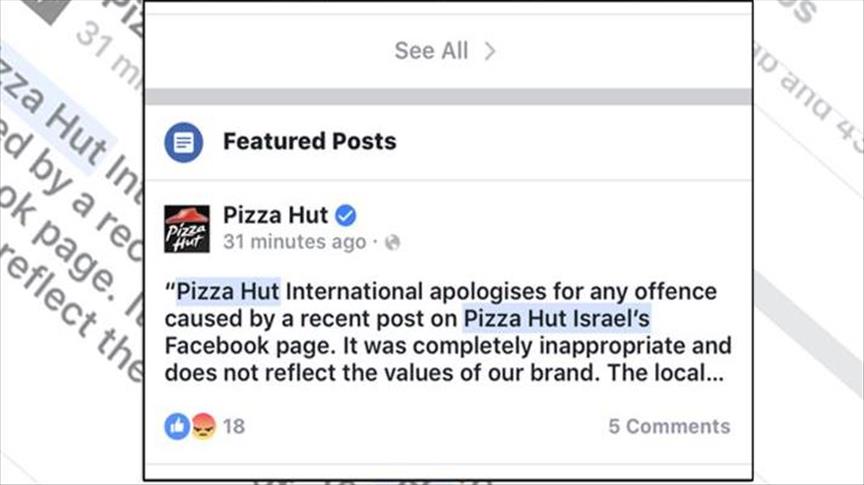Screen dimensions: 864x485
Task: Follow the "Pizza Hut Israel's" highlighted link
Action: (556, 319)
